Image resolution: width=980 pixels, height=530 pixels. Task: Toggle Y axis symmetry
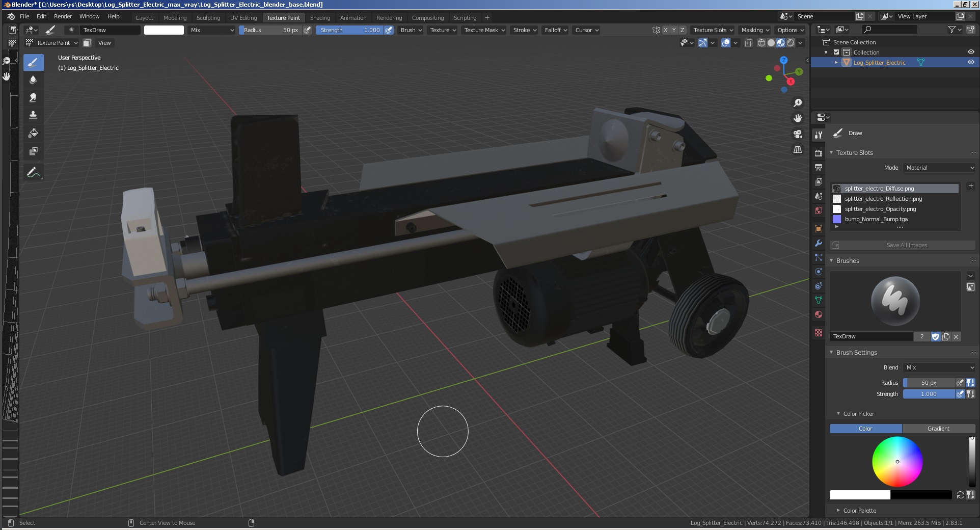click(x=674, y=30)
